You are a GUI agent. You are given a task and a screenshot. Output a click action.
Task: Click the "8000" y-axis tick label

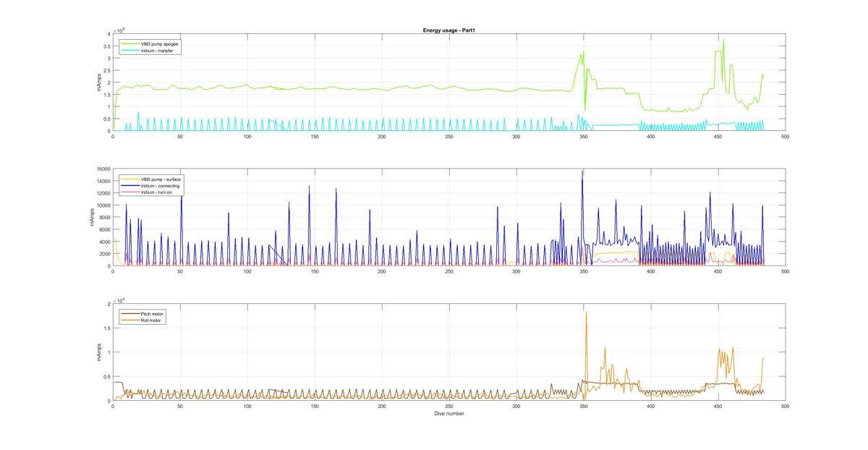(105, 218)
